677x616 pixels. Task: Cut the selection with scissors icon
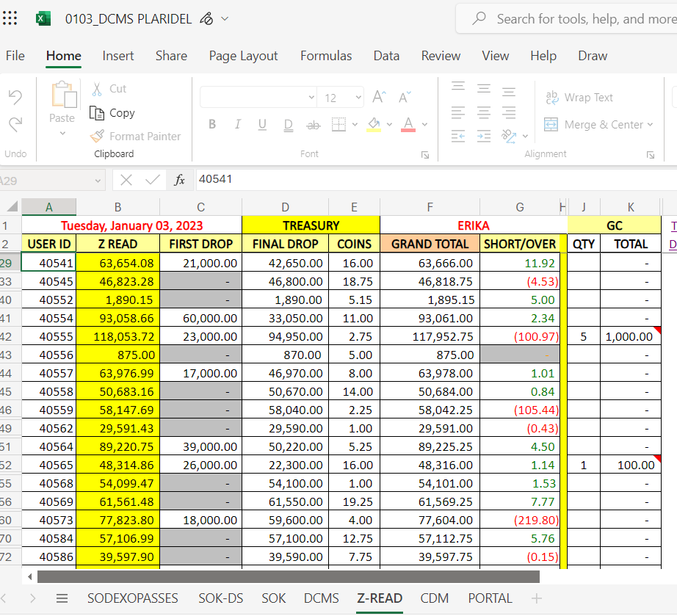coord(97,89)
